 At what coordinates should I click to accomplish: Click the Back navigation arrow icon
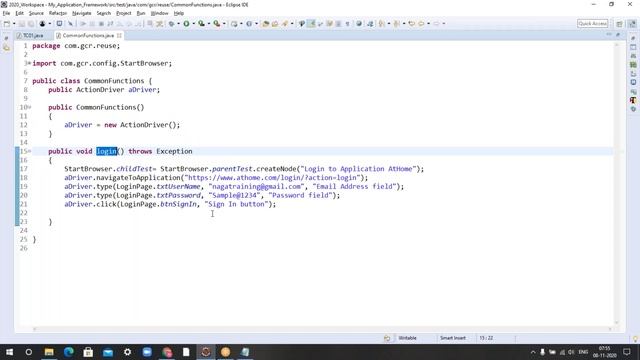(421, 24)
